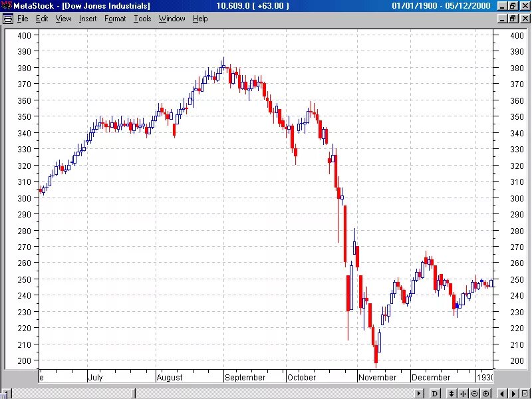Click the 300 value on left price axis

[24, 198]
